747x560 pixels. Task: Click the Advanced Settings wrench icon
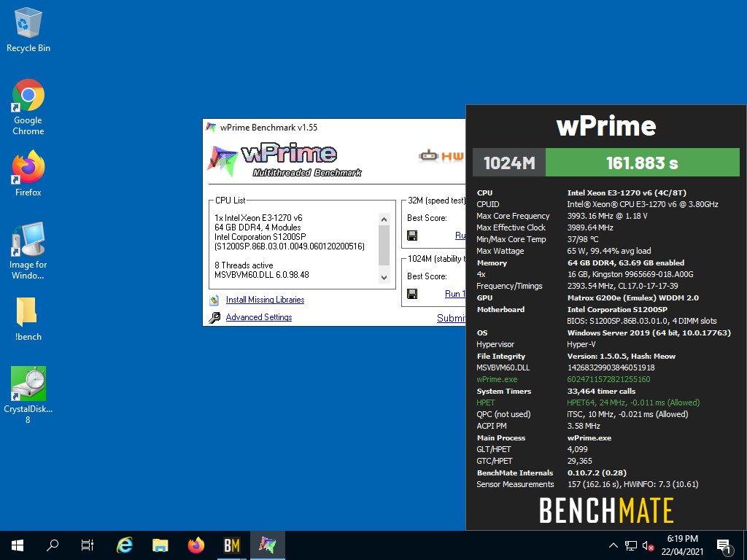tap(214, 317)
